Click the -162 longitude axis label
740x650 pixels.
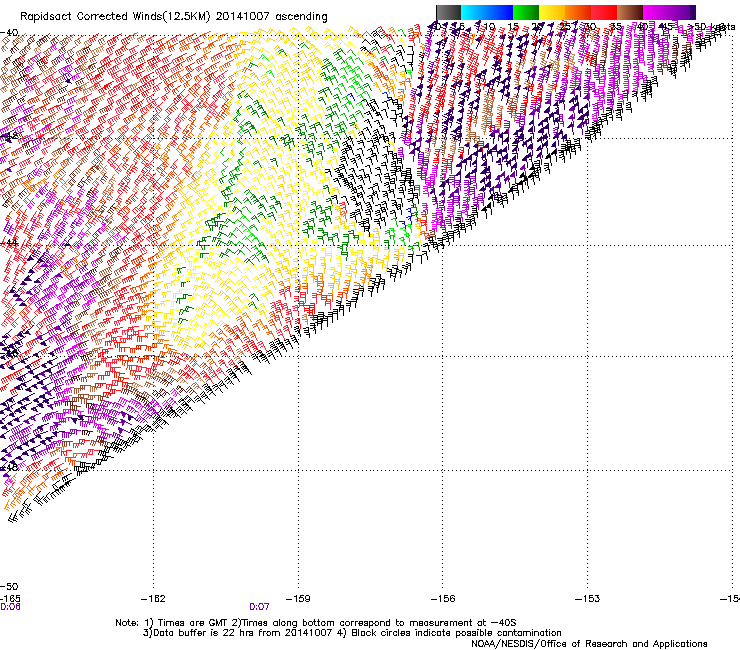pos(153,599)
